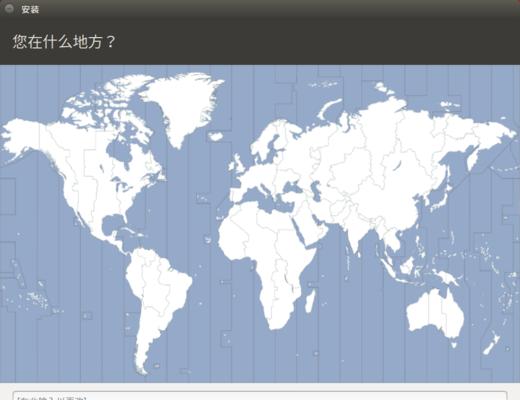
Task: Choose Iceland on the world map
Action: (216, 136)
